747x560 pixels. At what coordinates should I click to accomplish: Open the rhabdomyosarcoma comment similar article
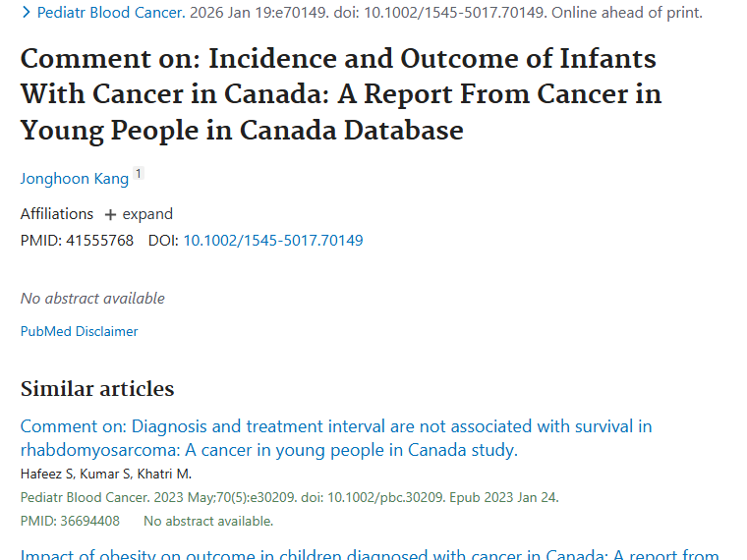tap(335, 438)
